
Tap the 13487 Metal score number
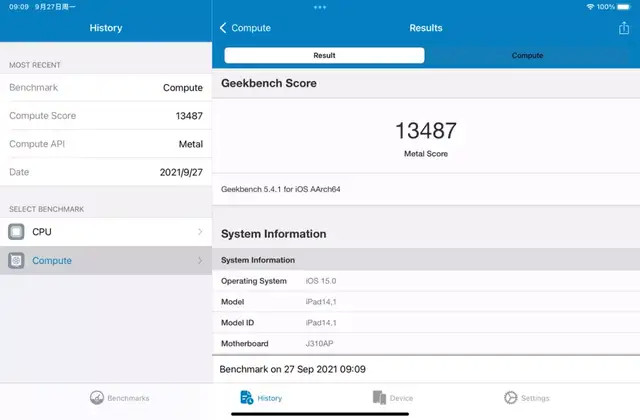[426, 131]
